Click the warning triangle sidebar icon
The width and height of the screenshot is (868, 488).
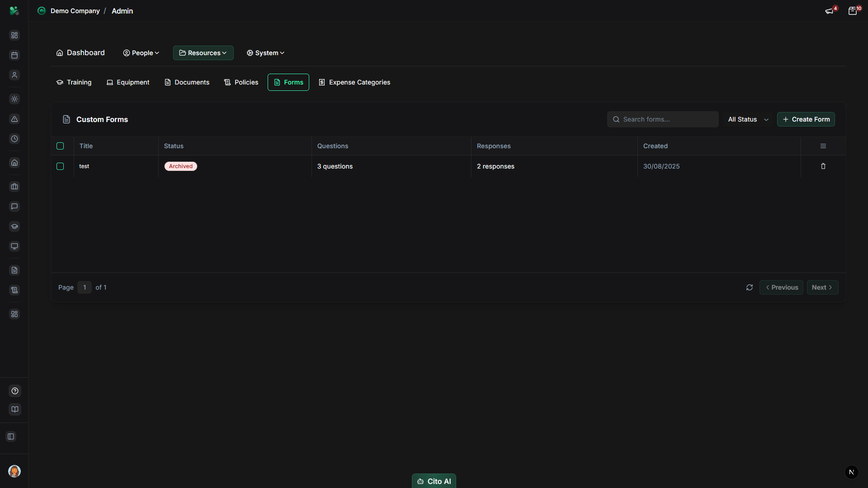[x=14, y=119]
